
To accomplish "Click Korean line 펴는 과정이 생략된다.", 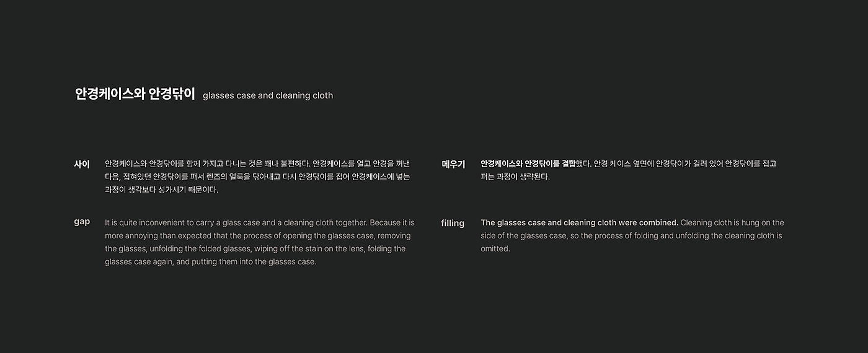I will tap(515, 177).
